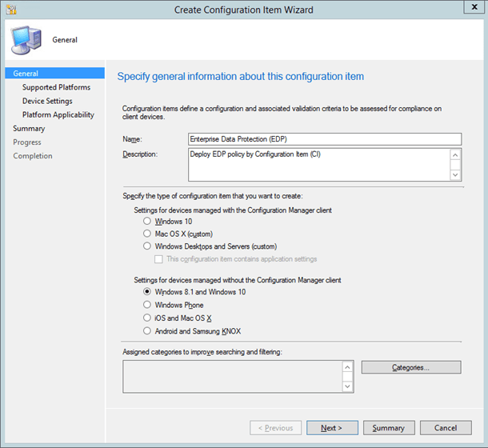Select the Windows 10 radio button
488x448 pixels.
146,222
